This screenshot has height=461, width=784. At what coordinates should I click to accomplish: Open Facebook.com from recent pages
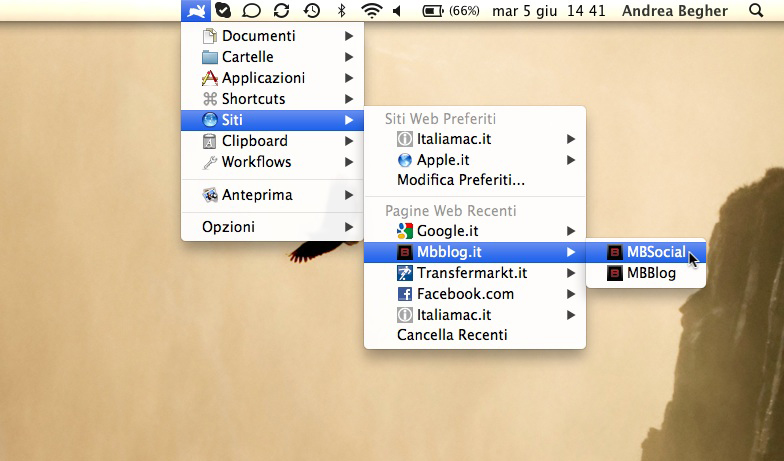474,294
